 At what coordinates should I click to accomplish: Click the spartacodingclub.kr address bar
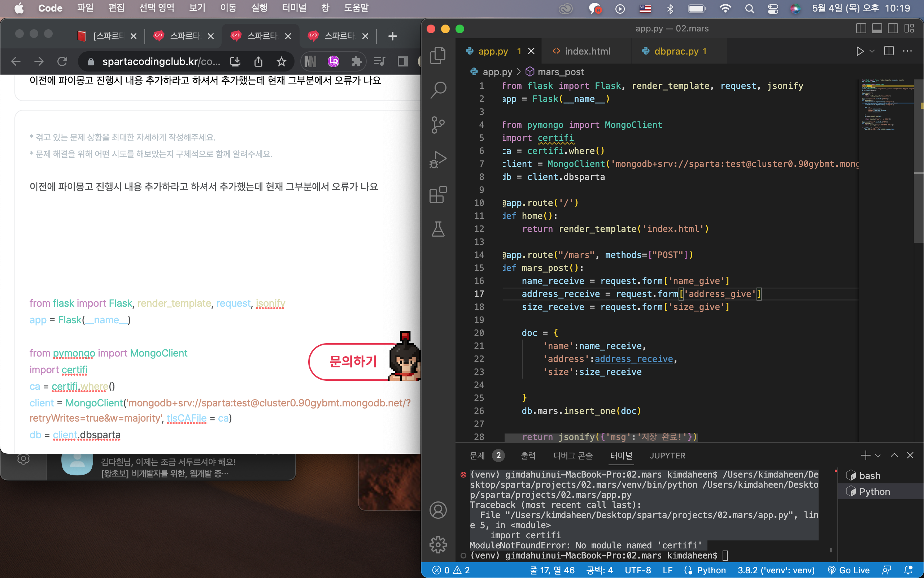click(161, 61)
